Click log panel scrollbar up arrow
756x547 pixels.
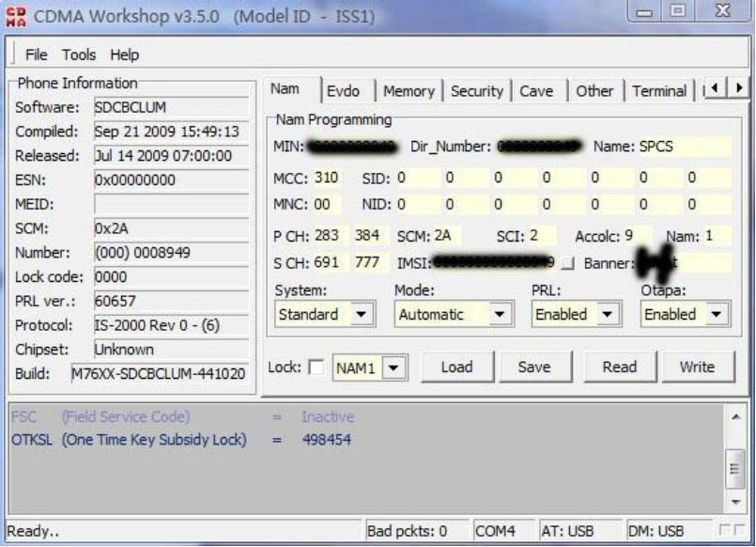click(x=735, y=416)
